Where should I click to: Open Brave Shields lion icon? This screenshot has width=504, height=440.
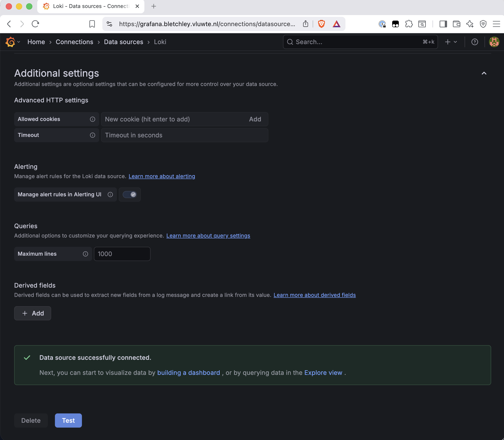[322, 24]
